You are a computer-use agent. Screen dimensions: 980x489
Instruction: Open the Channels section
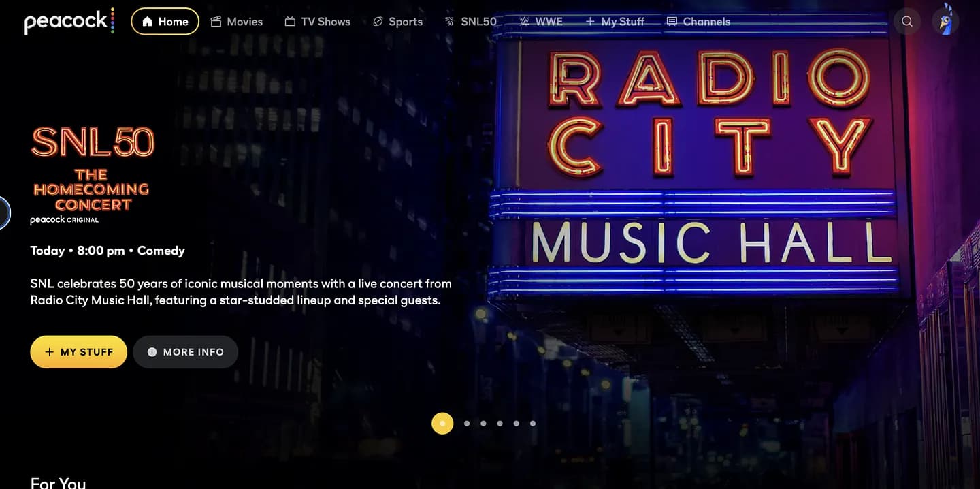[x=698, y=21]
